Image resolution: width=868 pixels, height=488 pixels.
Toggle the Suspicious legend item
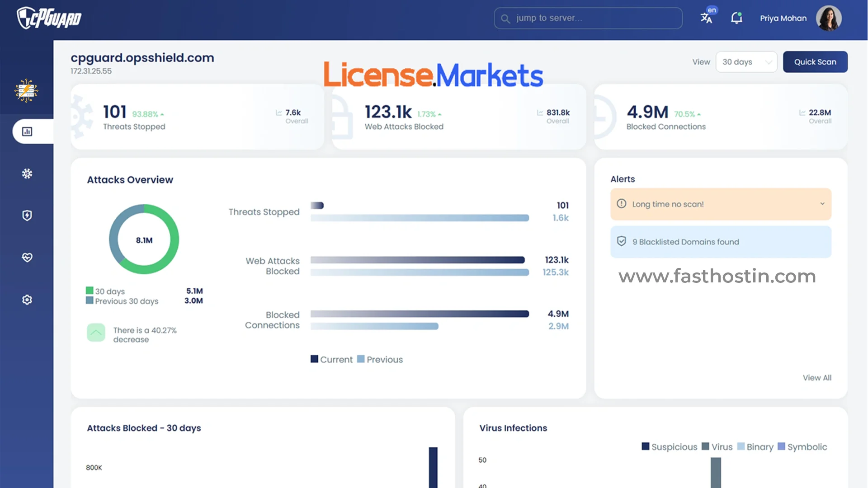[670, 447]
